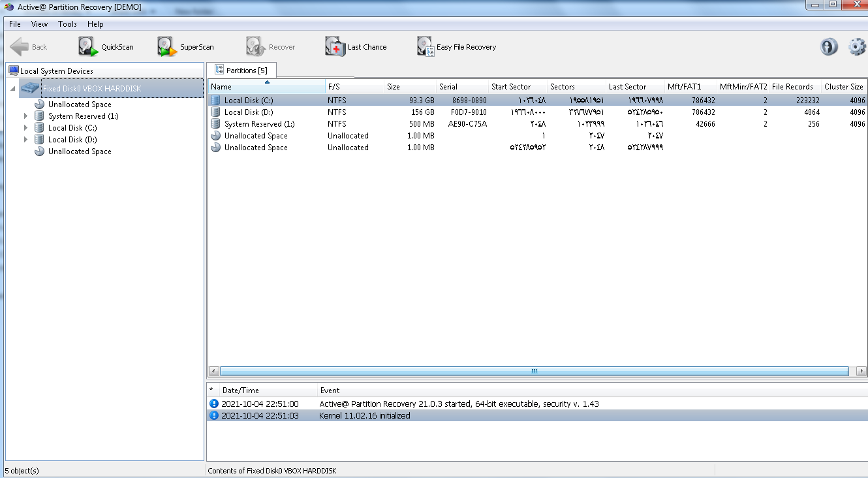Sort by the Sectors column header

[x=576, y=87]
